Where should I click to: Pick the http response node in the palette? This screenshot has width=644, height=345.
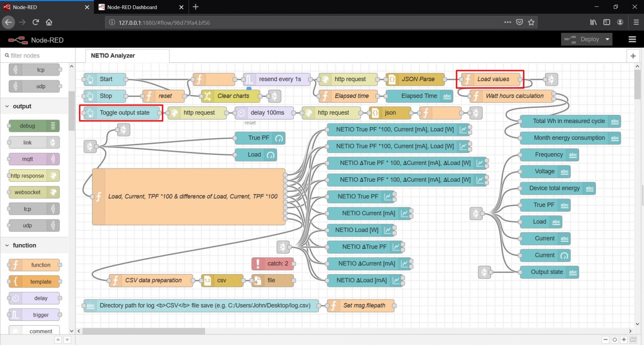[x=34, y=176]
